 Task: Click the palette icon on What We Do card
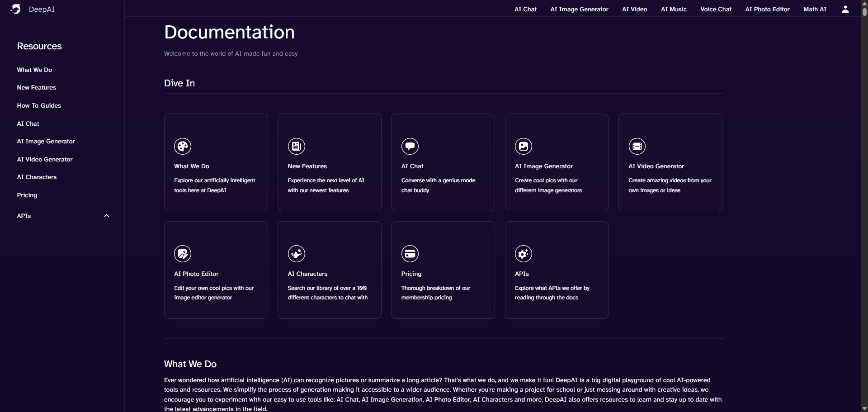click(183, 146)
